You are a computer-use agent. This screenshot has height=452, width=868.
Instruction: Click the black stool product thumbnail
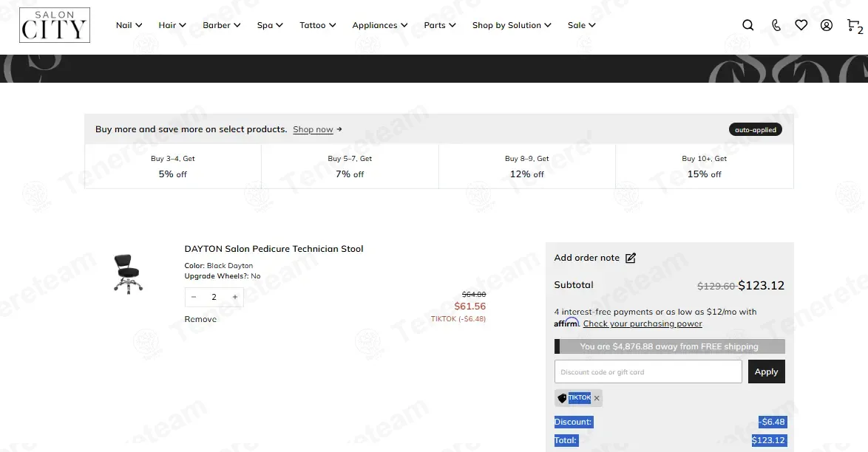coord(128,274)
